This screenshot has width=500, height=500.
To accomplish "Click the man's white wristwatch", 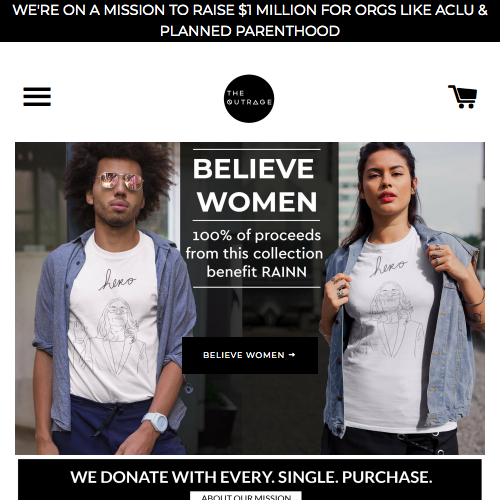I will (x=155, y=421).
